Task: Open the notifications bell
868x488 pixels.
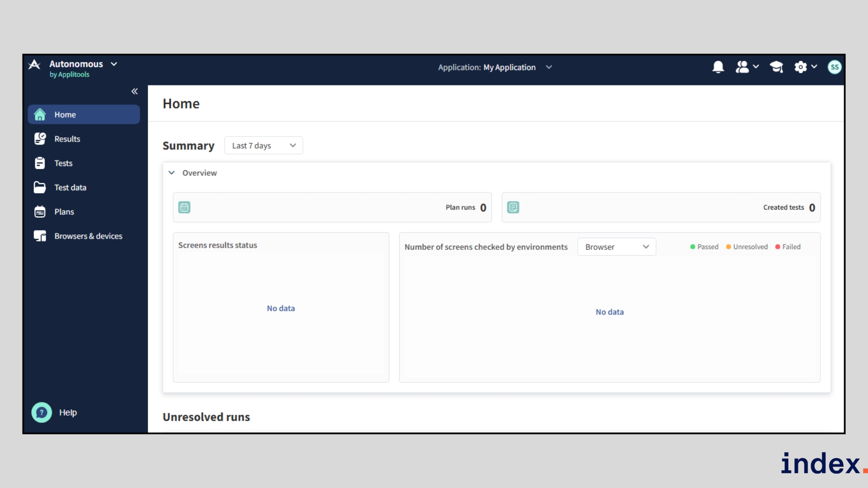Action: pos(718,67)
